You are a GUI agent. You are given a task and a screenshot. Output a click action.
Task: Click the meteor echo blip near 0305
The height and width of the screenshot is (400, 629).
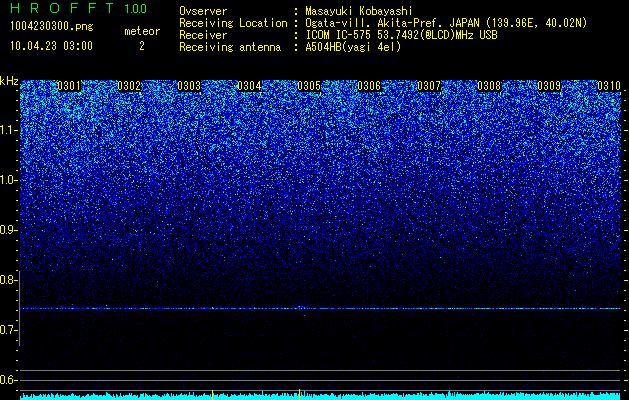pos(300,307)
